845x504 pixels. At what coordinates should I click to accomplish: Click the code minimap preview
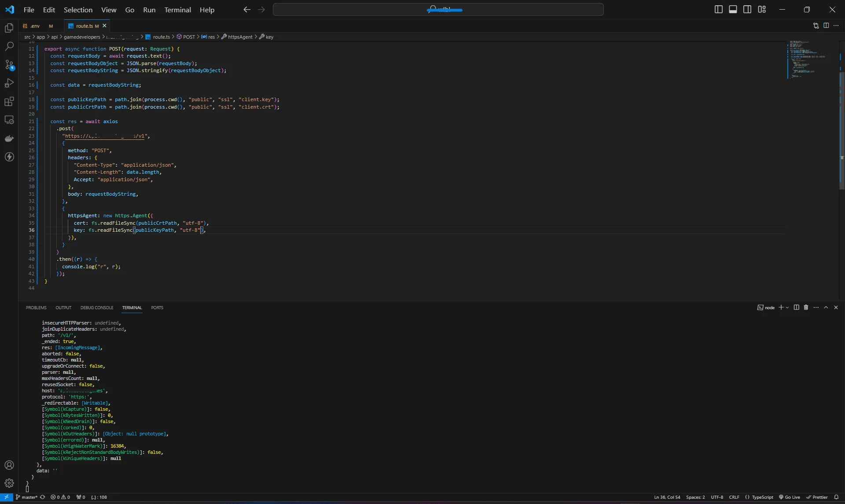point(809,59)
